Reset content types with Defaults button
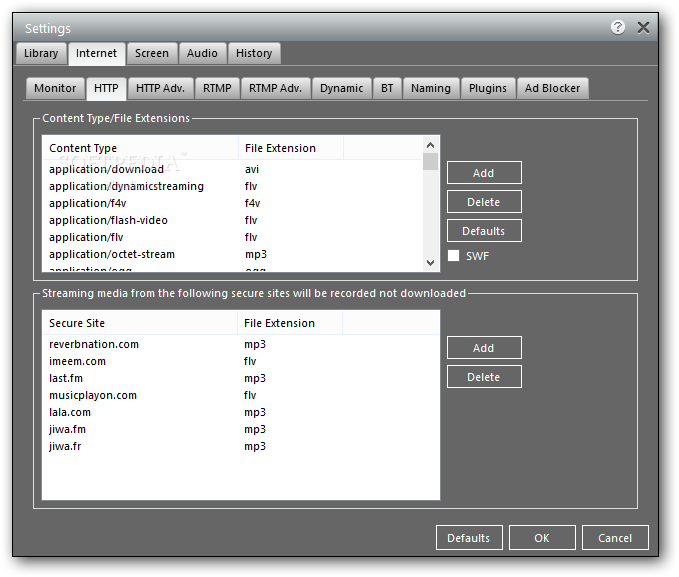The height and width of the screenshot is (577, 679). pyautogui.click(x=484, y=231)
